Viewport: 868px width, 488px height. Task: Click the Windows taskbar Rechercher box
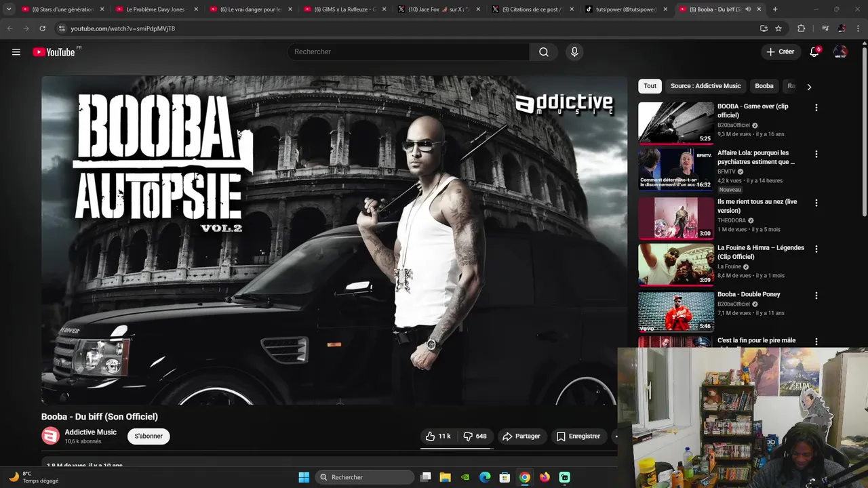click(x=366, y=477)
